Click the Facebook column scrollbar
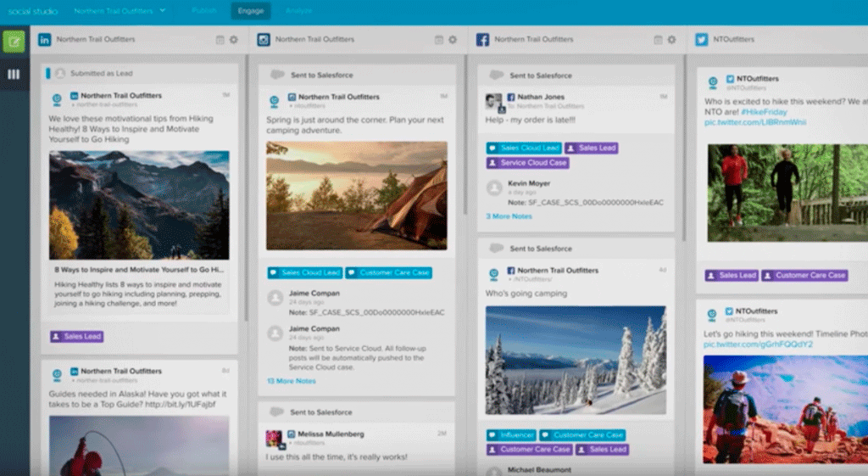 point(684,148)
